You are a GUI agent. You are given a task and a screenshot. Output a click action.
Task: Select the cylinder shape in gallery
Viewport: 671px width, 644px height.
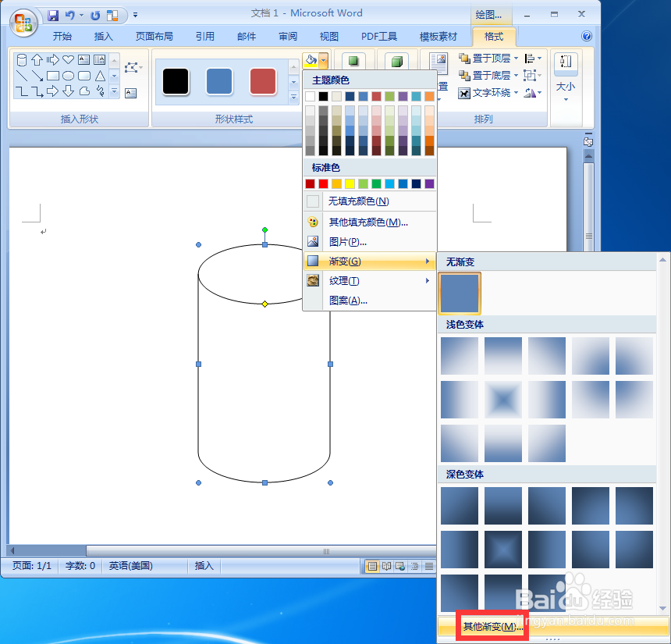click(21, 59)
